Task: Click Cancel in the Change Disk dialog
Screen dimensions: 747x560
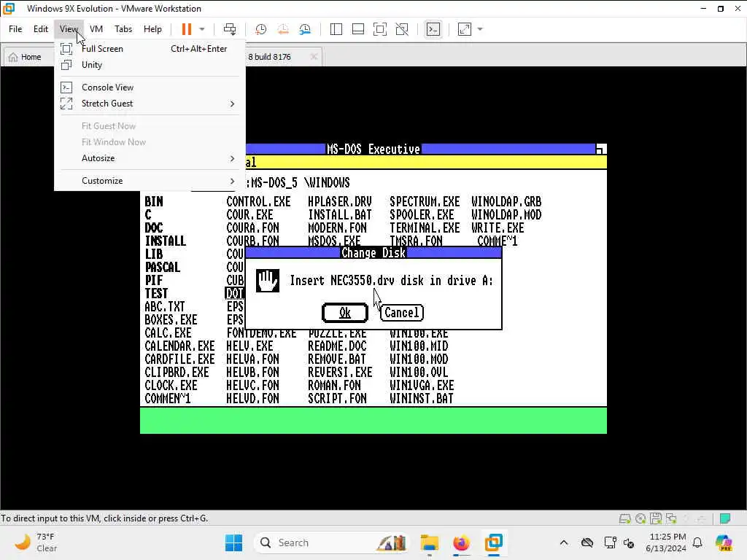Action: click(402, 313)
